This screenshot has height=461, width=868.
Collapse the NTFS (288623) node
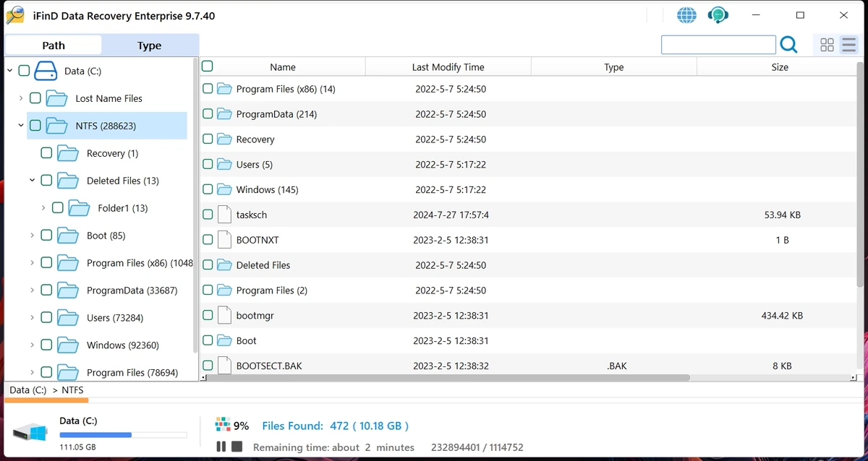pyautogui.click(x=21, y=126)
